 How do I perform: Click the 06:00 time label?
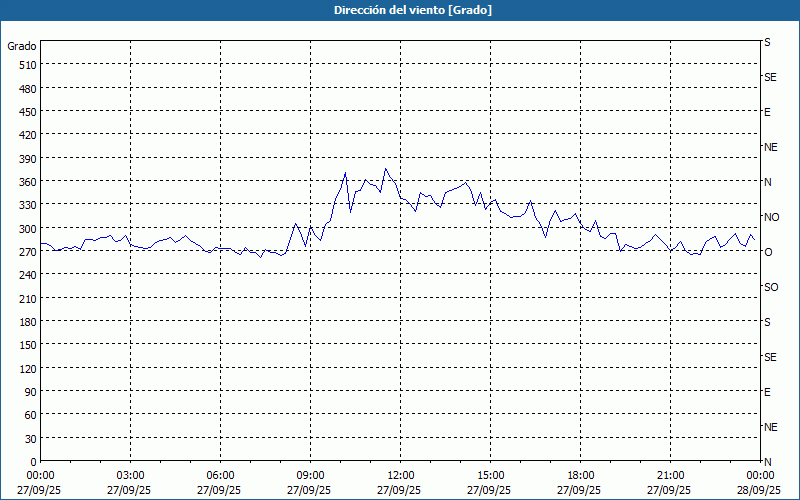220,475
